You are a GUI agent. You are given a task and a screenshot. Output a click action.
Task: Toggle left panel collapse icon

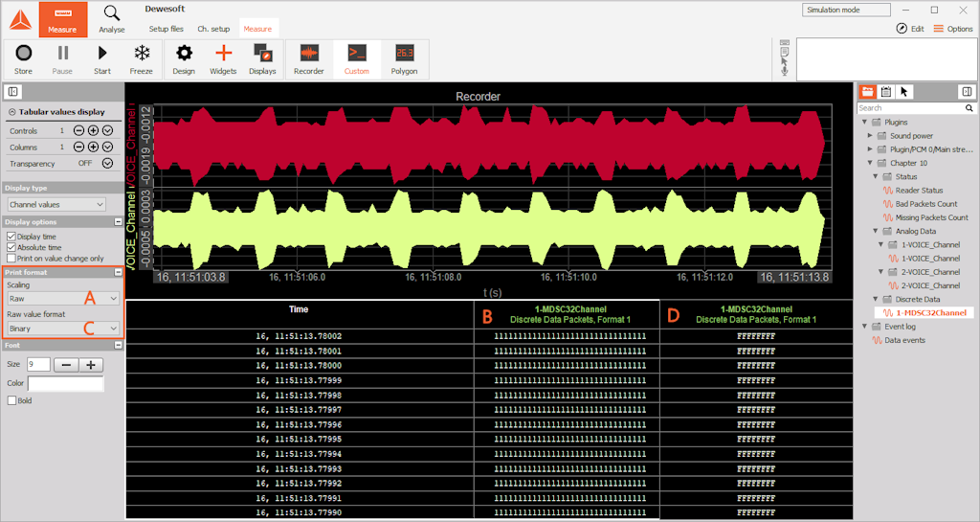12,92
